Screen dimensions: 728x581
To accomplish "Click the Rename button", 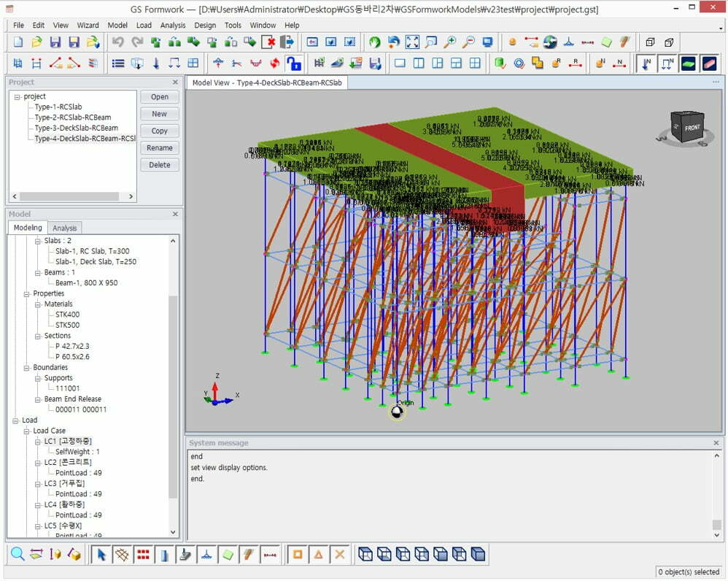I will point(160,148).
